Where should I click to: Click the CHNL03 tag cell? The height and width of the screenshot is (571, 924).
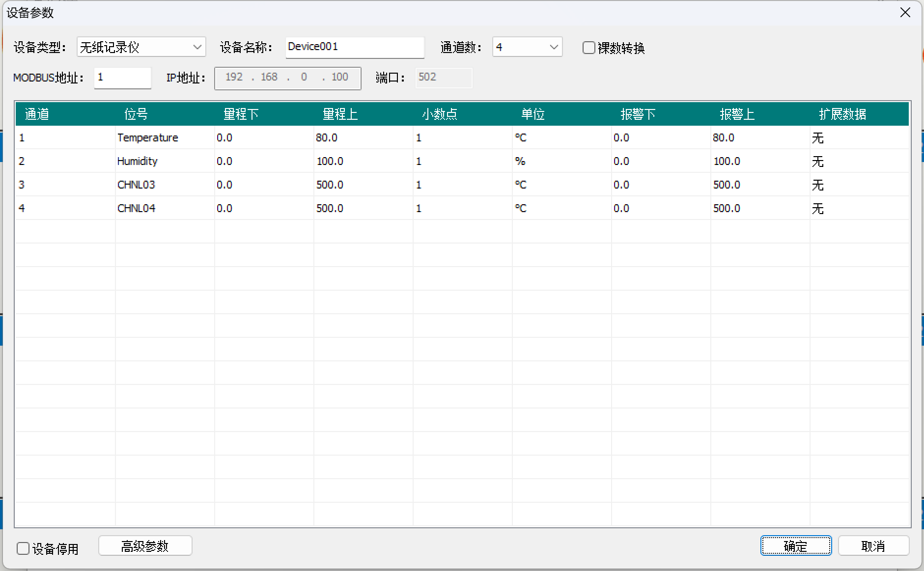click(136, 185)
